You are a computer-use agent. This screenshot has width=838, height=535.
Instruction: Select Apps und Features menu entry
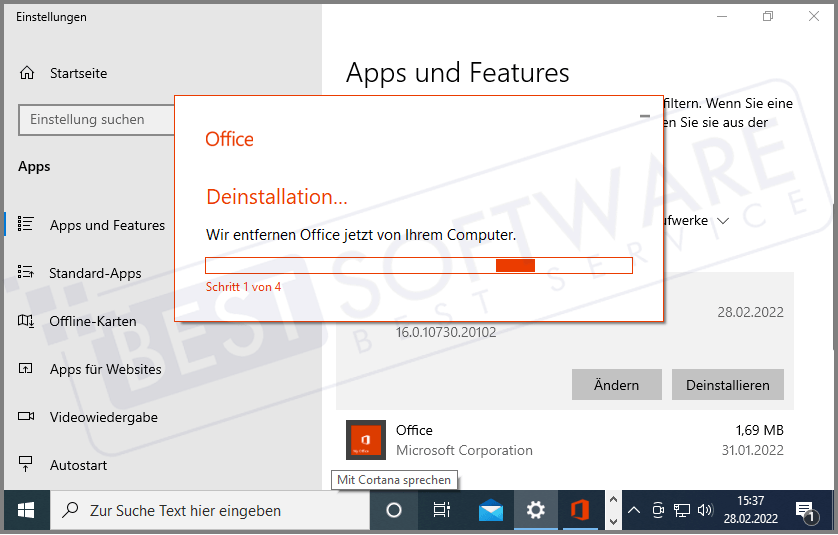(x=107, y=225)
